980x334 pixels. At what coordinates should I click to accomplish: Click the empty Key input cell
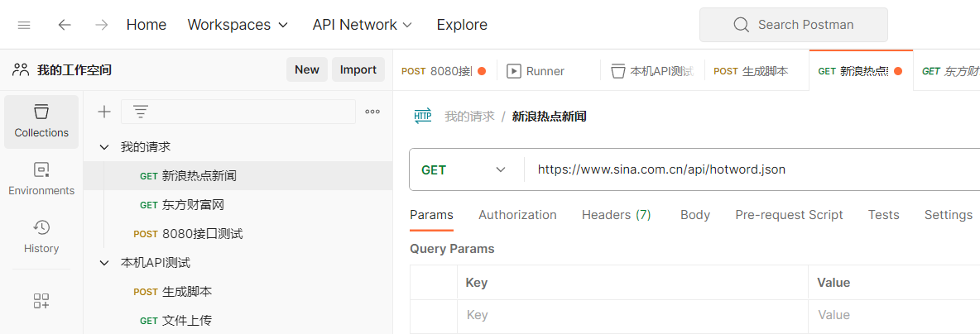632,315
